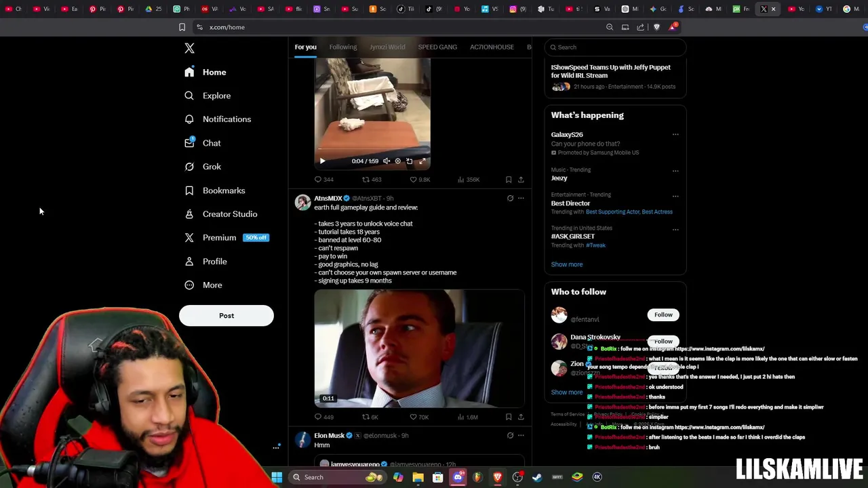Image resolution: width=868 pixels, height=488 pixels.
Task: Switch to the Jynxzi World tab
Action: tap(387, 47)
